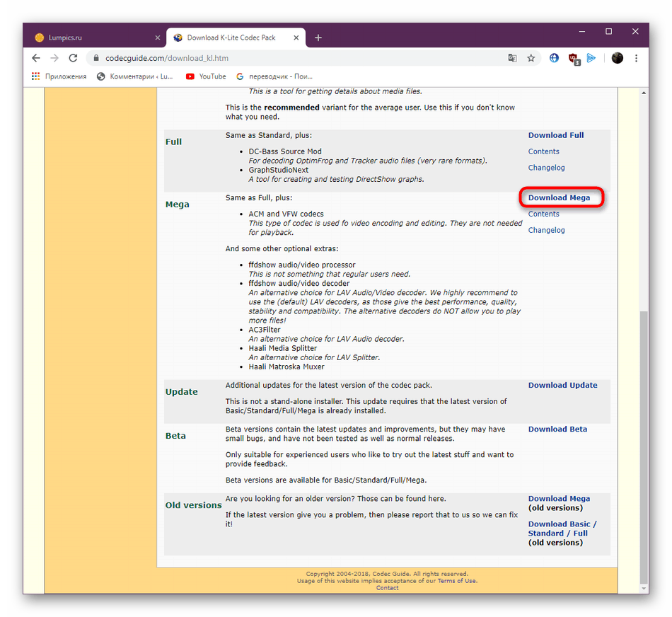Image resolution: width=672 pixels, height=617 pixels.
Task: Open Changelog link for Full pack
Action: click(x=546, y=168)
